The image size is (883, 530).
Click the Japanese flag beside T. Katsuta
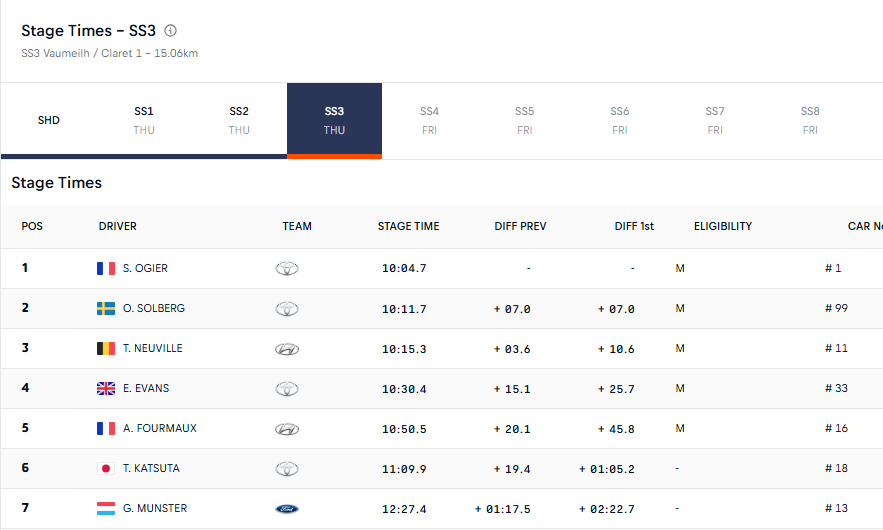click(106, 468)
